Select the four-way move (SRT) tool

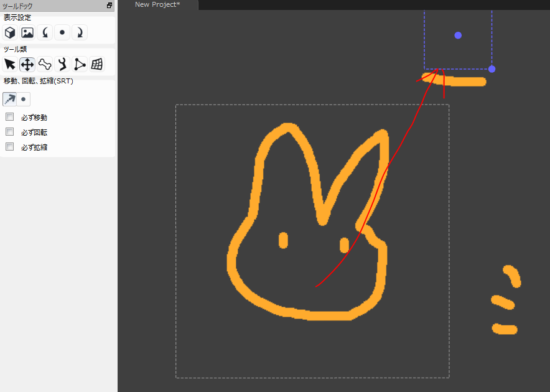click(27, 64)
